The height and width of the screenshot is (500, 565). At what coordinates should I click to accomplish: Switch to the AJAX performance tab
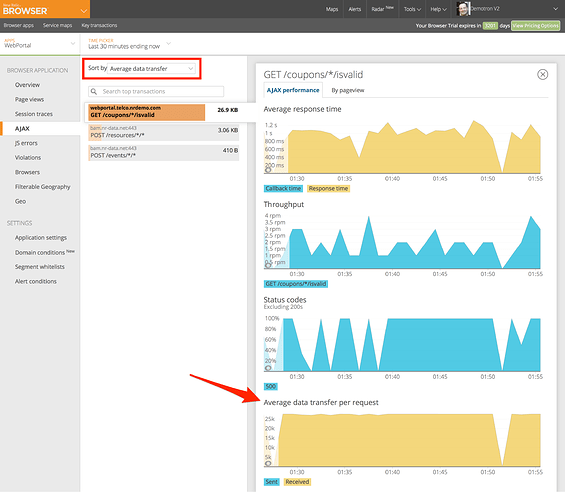293,90
